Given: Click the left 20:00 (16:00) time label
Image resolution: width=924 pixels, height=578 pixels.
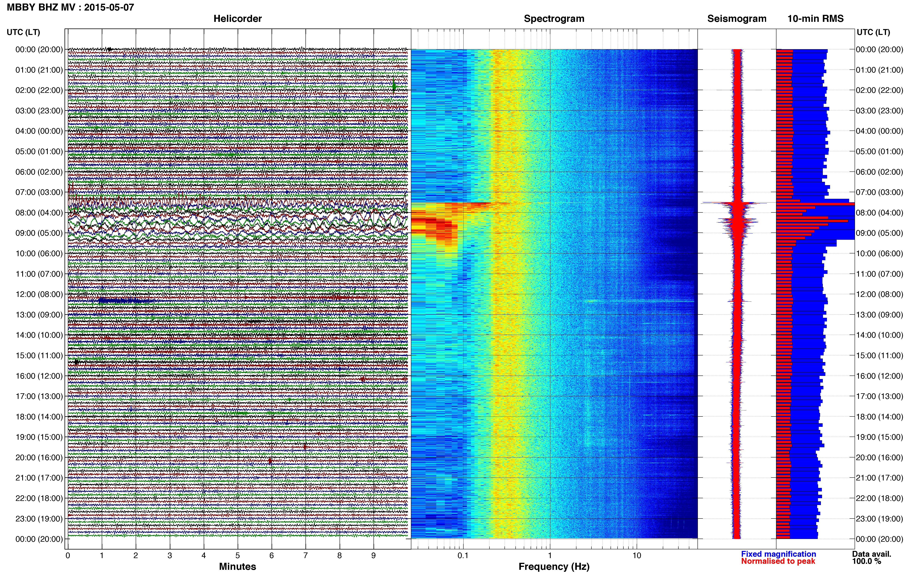Looking at the screenshot, I should point(39,458).
